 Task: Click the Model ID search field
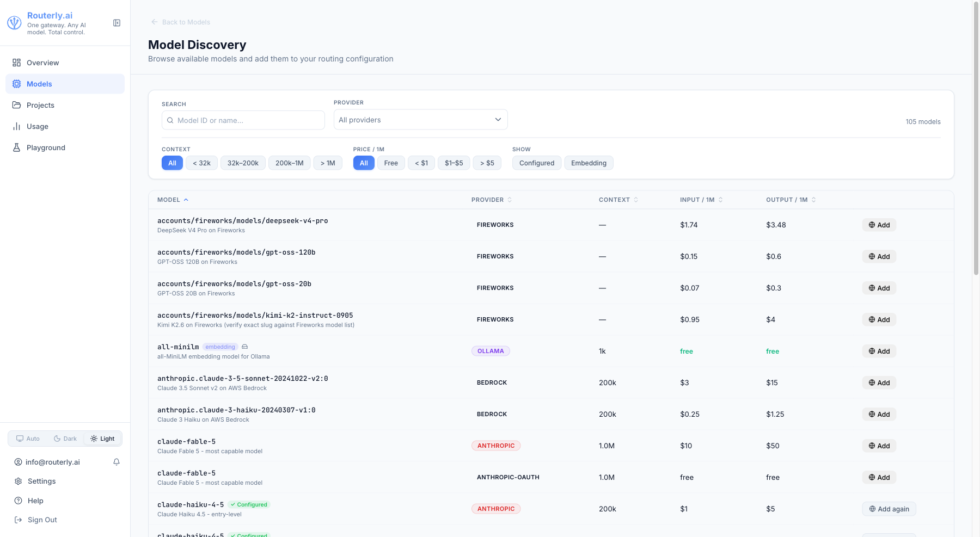243,120
